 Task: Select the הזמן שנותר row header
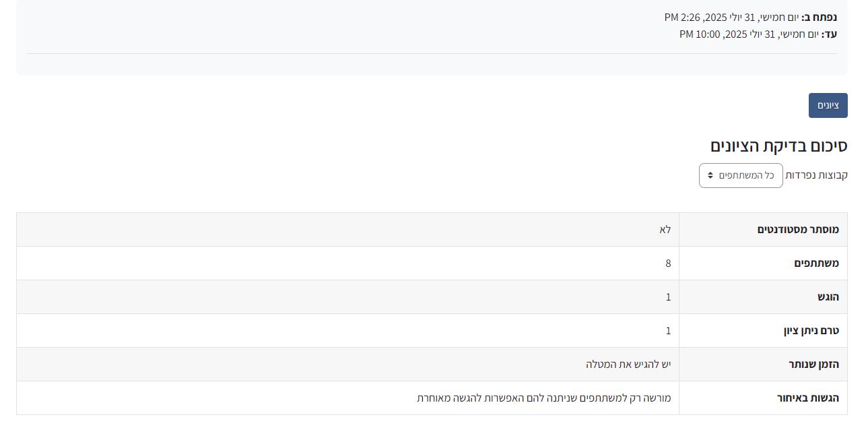click(813, 365)
